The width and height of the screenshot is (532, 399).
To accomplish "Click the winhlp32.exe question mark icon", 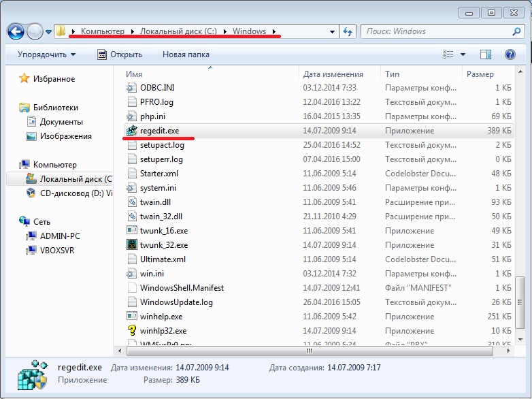I will coord(132,330).
